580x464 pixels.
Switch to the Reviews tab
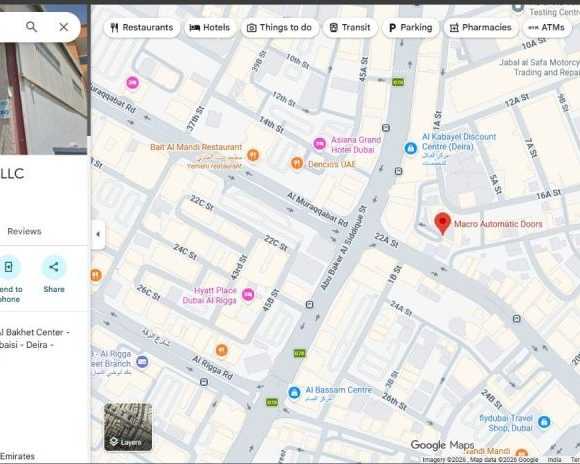pos(24,231)
